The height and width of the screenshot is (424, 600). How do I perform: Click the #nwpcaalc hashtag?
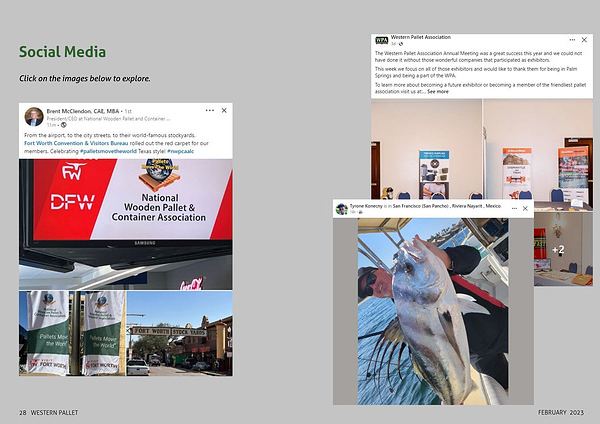click(181, 151)
